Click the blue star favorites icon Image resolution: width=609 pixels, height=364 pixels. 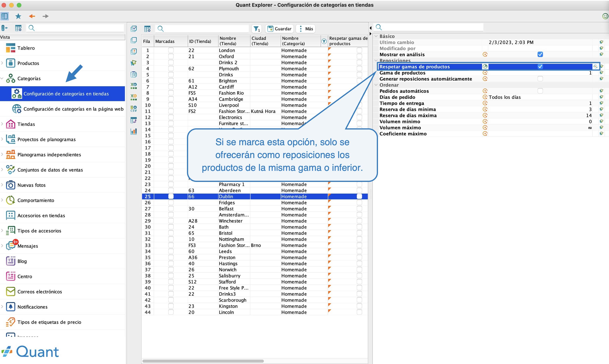18,16
